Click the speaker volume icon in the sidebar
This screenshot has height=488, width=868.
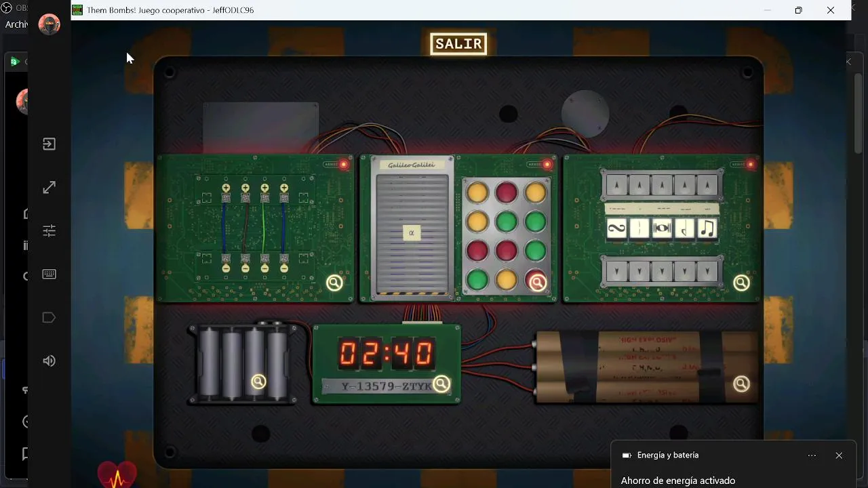click(x=49, y=361)
